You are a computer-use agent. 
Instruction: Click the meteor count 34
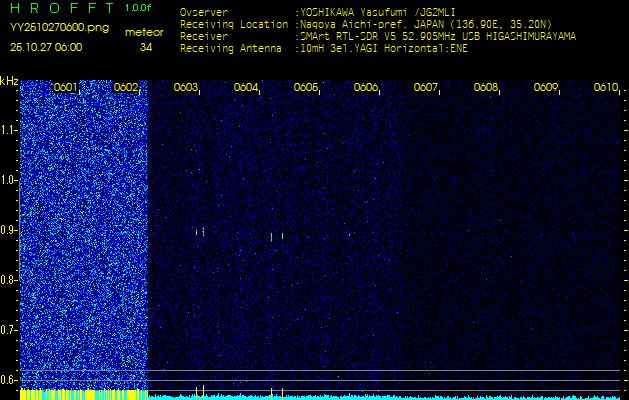click(x=146, y=47)
